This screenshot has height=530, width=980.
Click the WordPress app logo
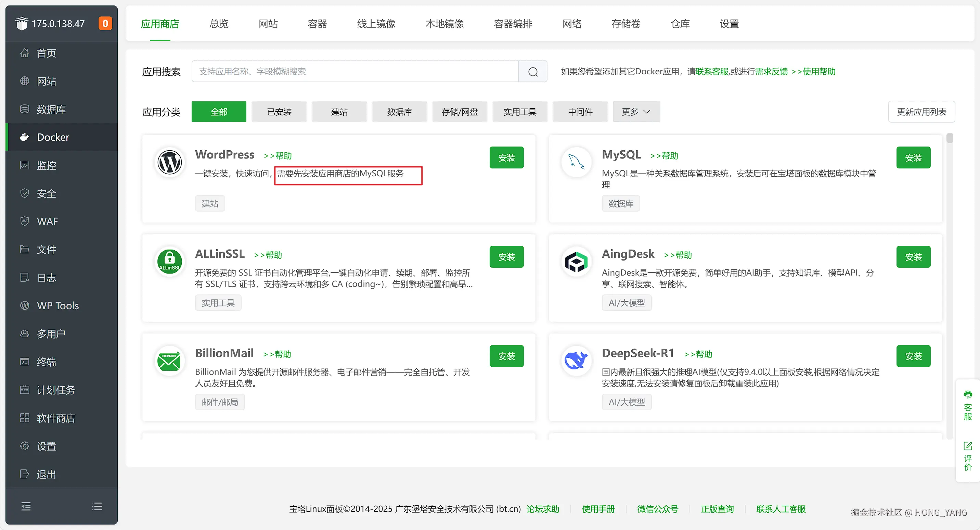click(170, 162)
